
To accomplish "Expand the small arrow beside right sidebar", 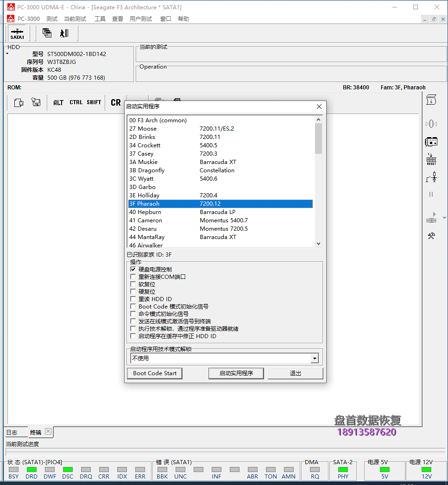I will click(x=444, y=218).
